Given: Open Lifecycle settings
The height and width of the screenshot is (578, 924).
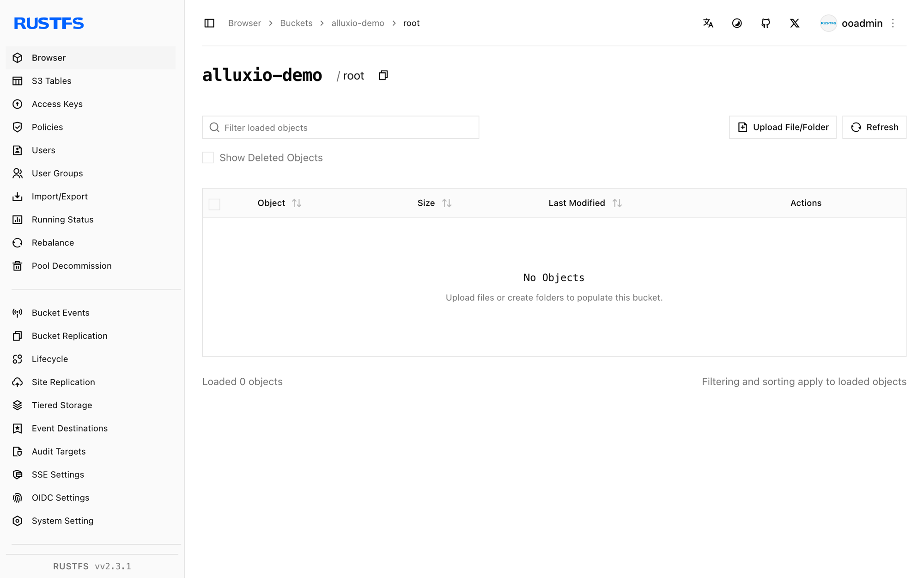Looking at the screenshot, I should click(x=91, y=359).
